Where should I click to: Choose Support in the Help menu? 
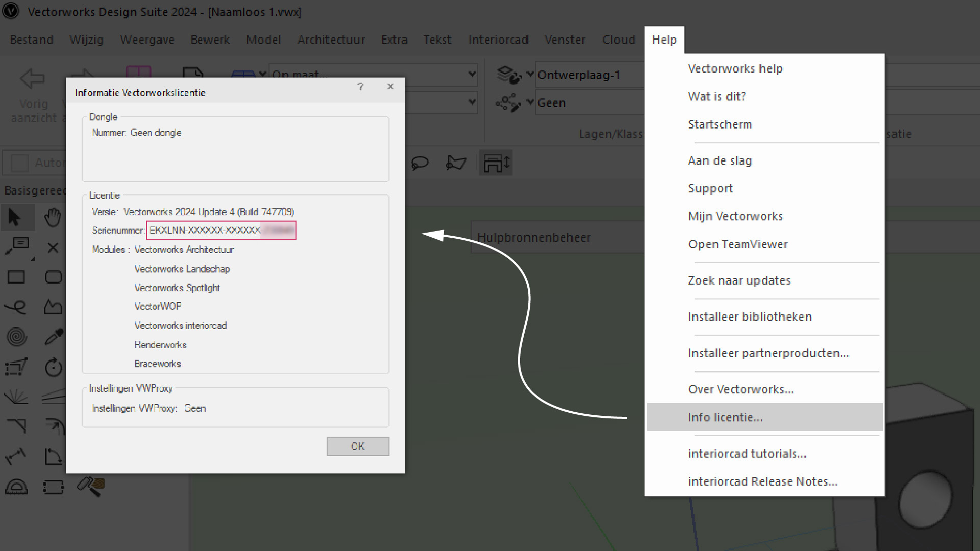pyautogui.click(x=765, y=189)
